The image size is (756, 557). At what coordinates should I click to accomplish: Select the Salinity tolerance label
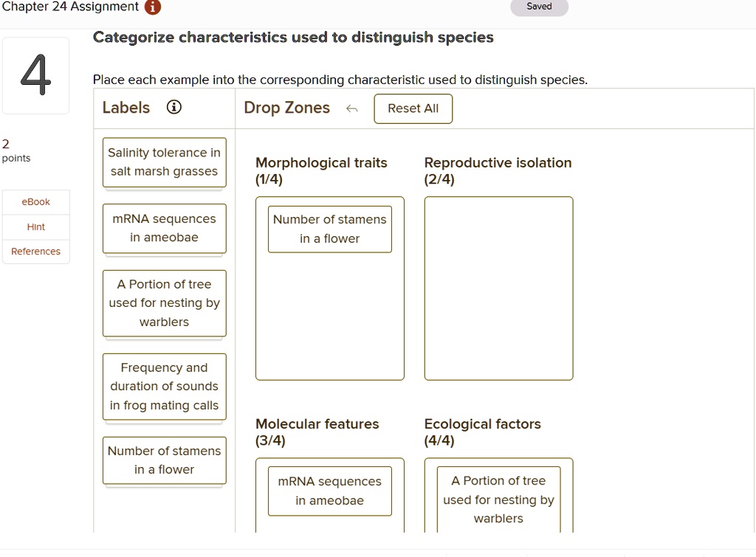164,162
